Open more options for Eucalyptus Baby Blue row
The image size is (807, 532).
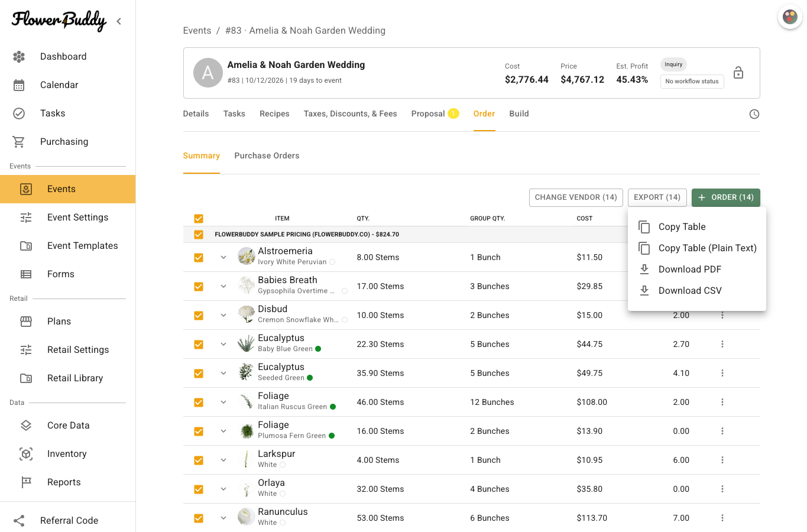[x=722, y=344]
